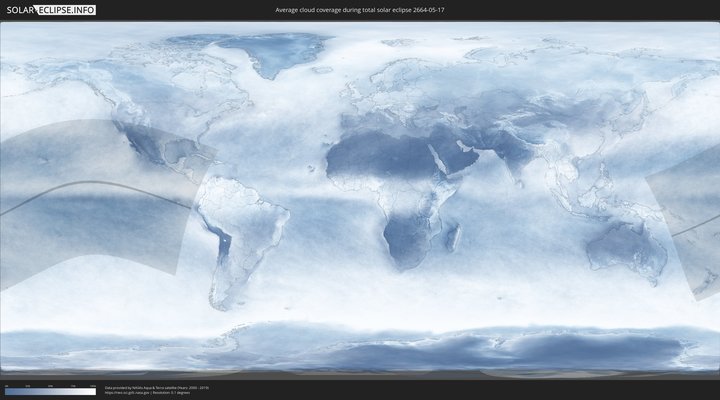The height and width of the screenshot is (400, 720).
Task: Click the cloud coverage color legend bar
Action: (x=50, y=391)
